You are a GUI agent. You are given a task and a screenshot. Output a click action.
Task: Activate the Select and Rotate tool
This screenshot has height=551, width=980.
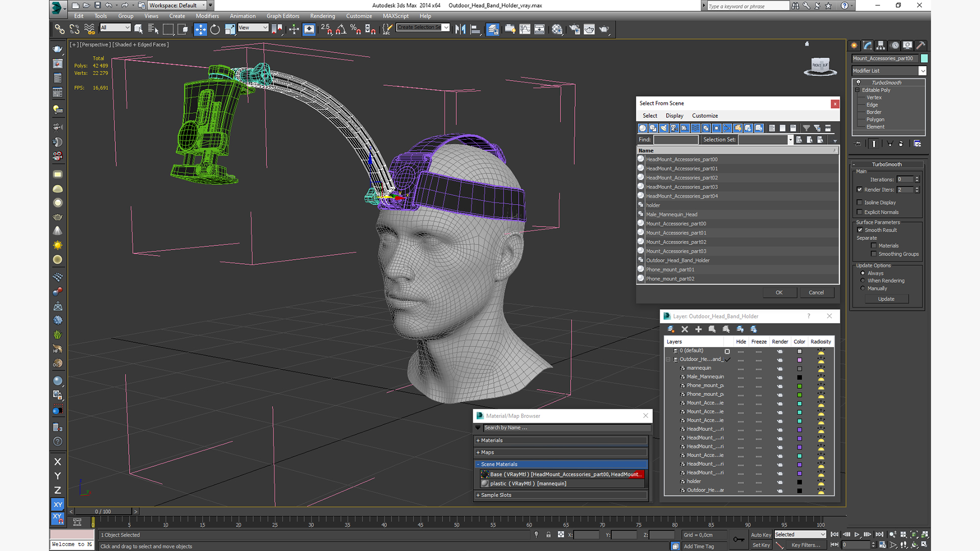click(215, 29)
